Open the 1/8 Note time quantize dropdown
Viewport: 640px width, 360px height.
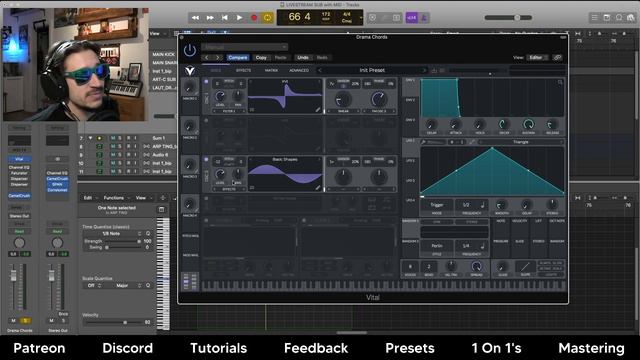pos(112,233)
